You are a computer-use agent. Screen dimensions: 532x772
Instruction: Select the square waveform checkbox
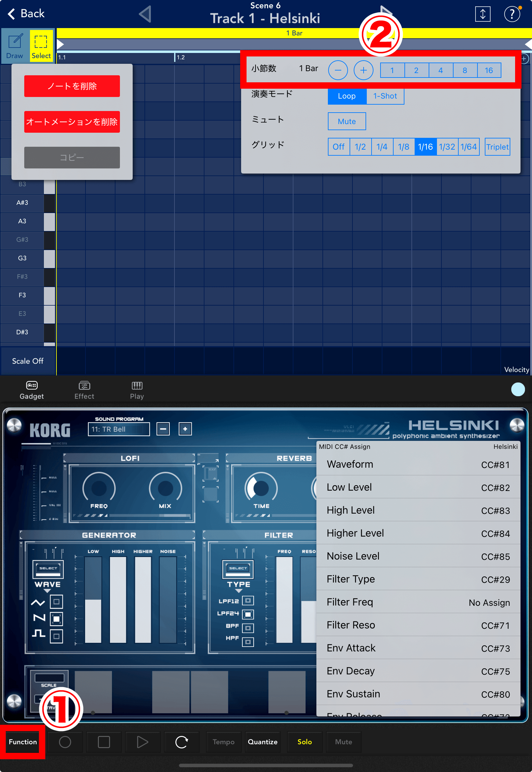(x=56, y=636)
